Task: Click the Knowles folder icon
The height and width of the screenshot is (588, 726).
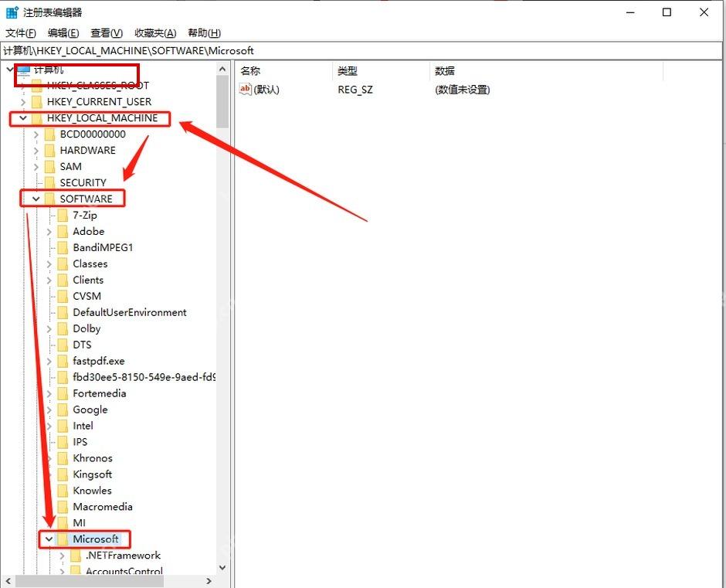Action: (63, 491)
